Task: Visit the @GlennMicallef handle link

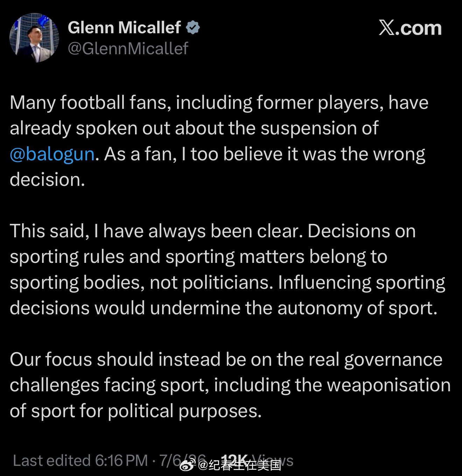Action: (x=128, y=48)
